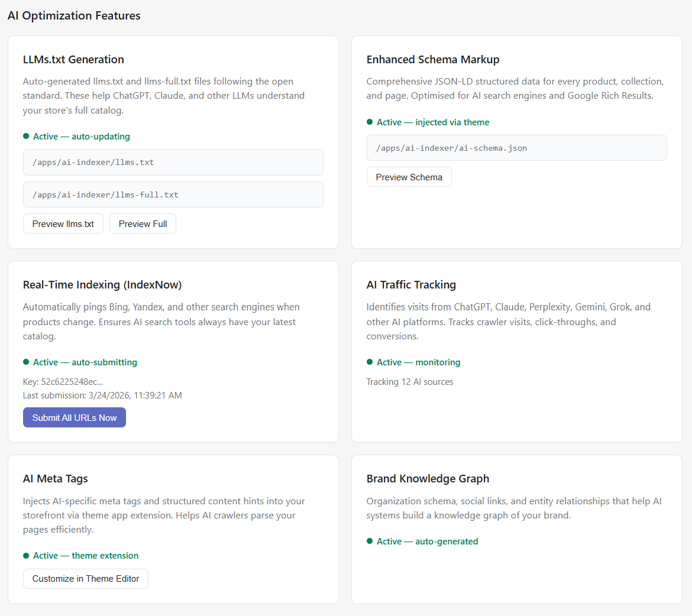Click the green status dot on LLMs.txt Generation
This screenshot has width=692, height=616.
pyautogui.click(x=25, y=135)
